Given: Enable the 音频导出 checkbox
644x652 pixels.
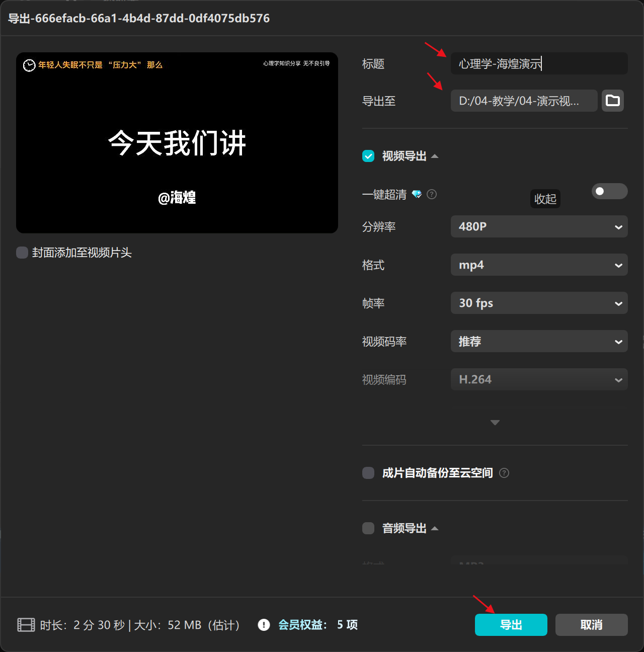Looking at the screenshot, I should [x=368, y=528].
